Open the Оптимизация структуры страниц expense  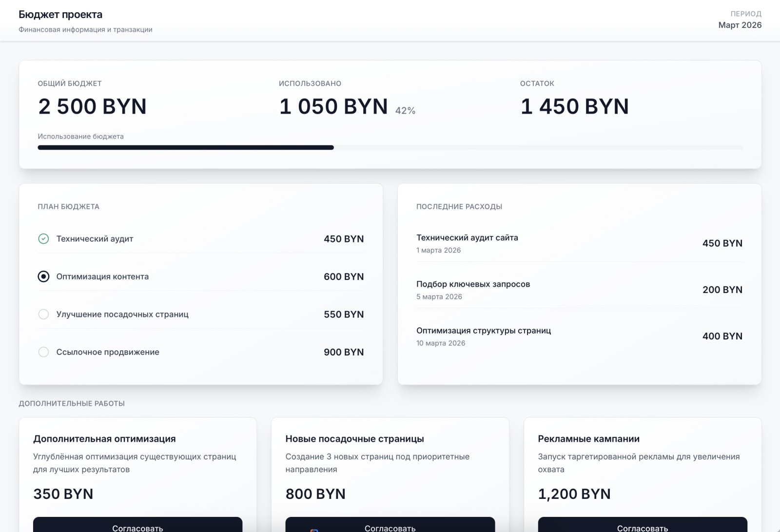[579, 336]
